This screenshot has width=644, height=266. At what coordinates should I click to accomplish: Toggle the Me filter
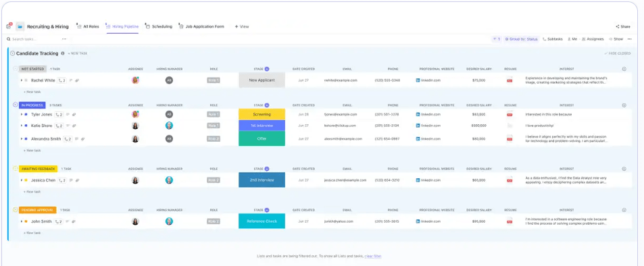click(x=572, y=39)
